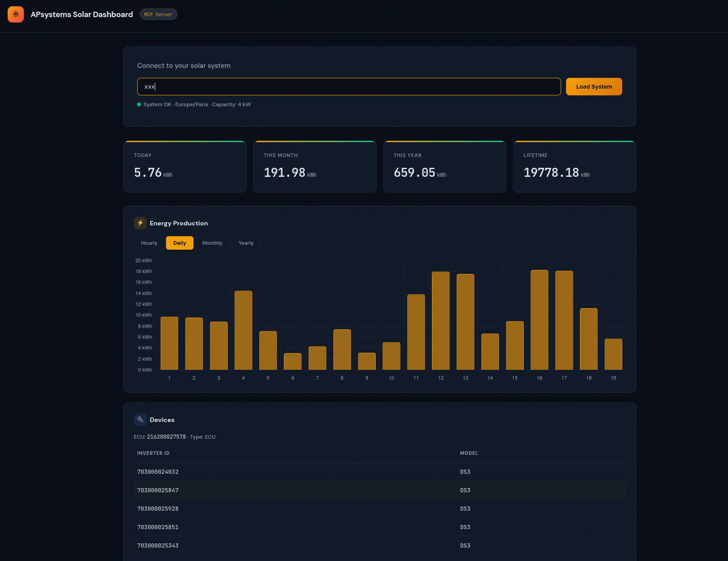Click the chart bar for day 3

click(x=219, y=346)
